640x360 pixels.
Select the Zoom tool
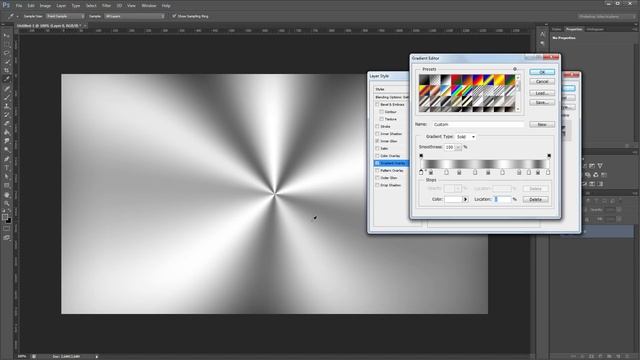[7, 203]
